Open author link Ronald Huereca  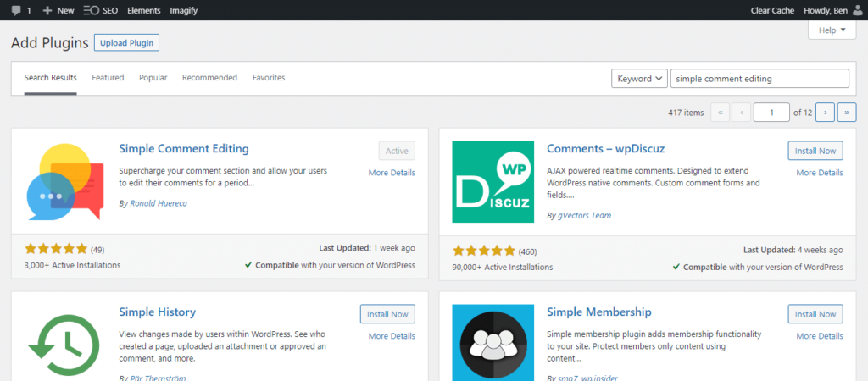pyautogui.click(x=159, y=203)
